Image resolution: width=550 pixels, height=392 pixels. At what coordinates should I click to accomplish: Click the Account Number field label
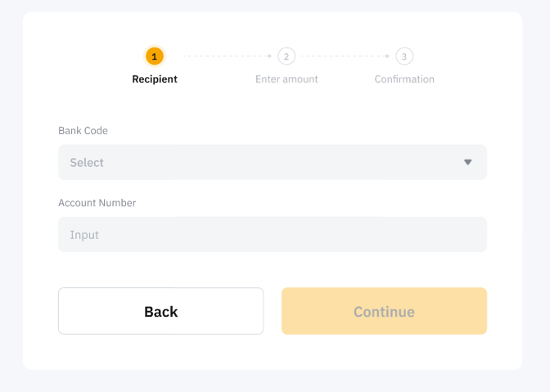(97, 203)
